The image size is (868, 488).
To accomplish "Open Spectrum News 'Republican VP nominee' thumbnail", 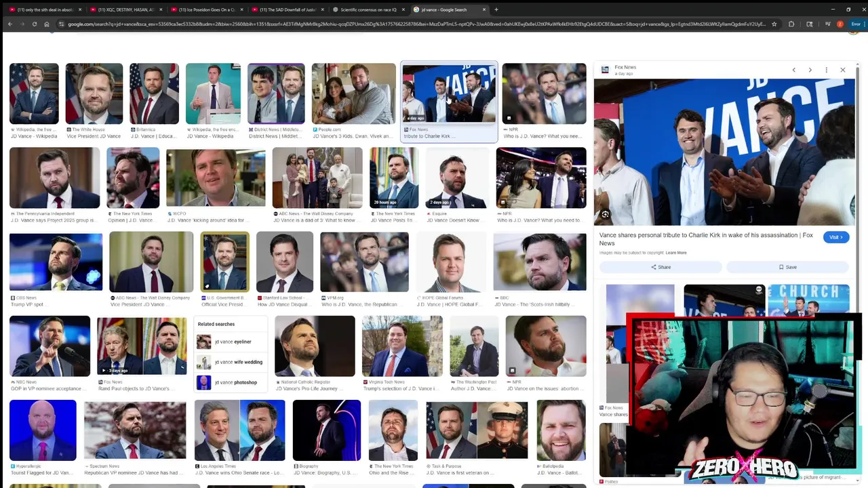I will pyautogui.click(x=135, y=430).
